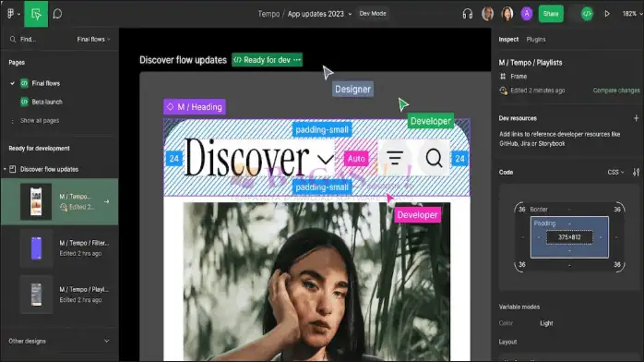Image resolution: width=644 pixels, height=362 pixels.
Task: Open code settings sliders icon
Action: [x=636, y=172]
